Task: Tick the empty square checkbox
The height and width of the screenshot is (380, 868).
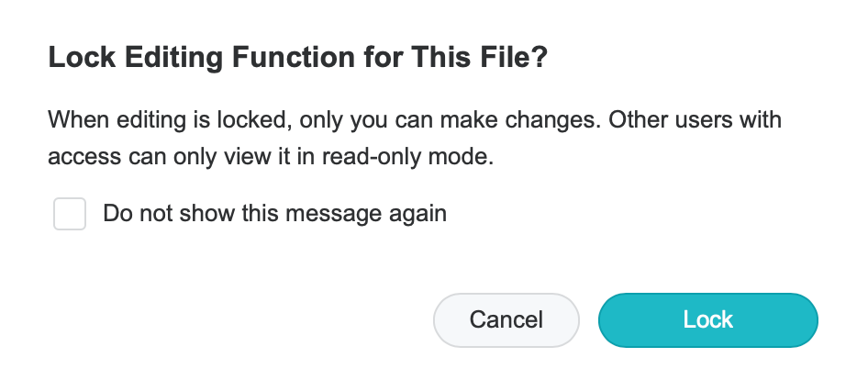Action: (70, 215)
